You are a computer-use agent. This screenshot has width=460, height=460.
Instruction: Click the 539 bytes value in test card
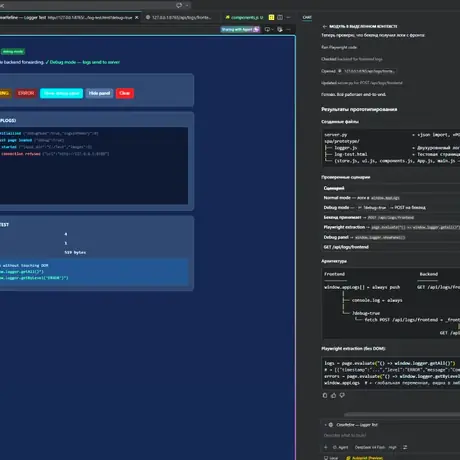pos(75,252)
